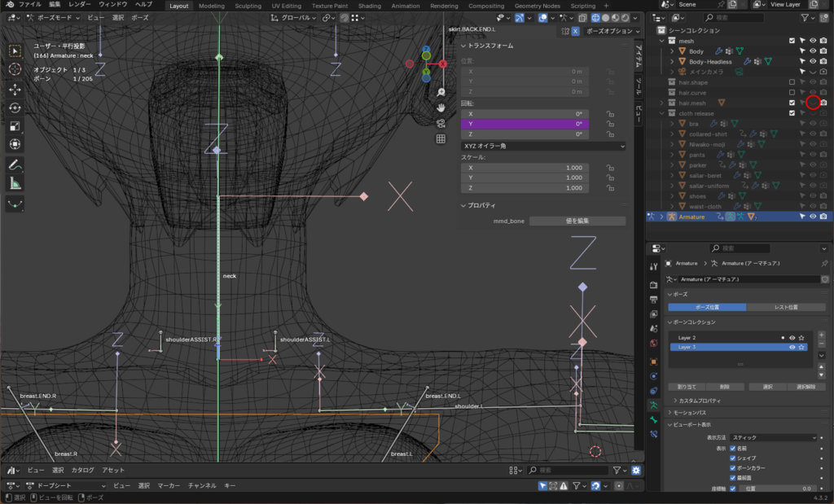The image size is (834, 504).
Task: Hide the Body object with eye icon
Action: click(812, 50)
